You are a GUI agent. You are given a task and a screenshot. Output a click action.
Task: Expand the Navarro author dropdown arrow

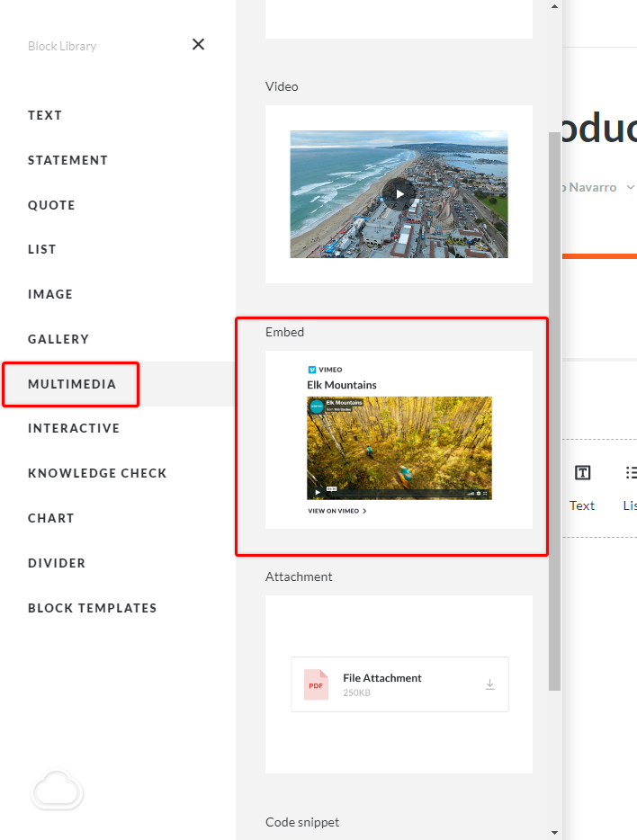631,187
